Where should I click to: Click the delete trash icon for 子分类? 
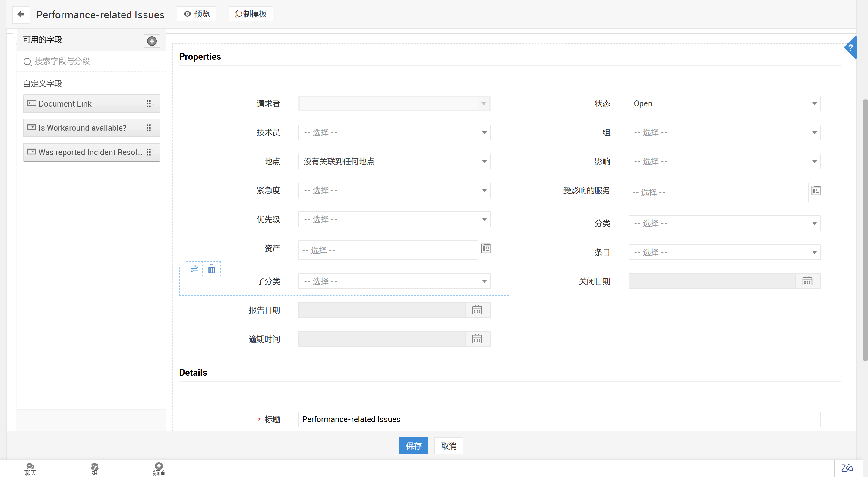212,269
